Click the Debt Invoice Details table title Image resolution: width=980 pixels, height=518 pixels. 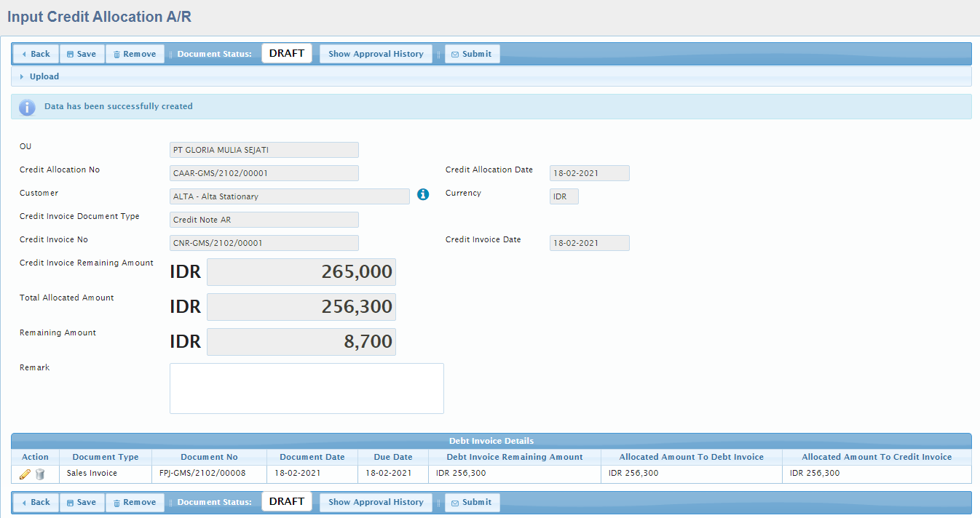coord(491,441)
